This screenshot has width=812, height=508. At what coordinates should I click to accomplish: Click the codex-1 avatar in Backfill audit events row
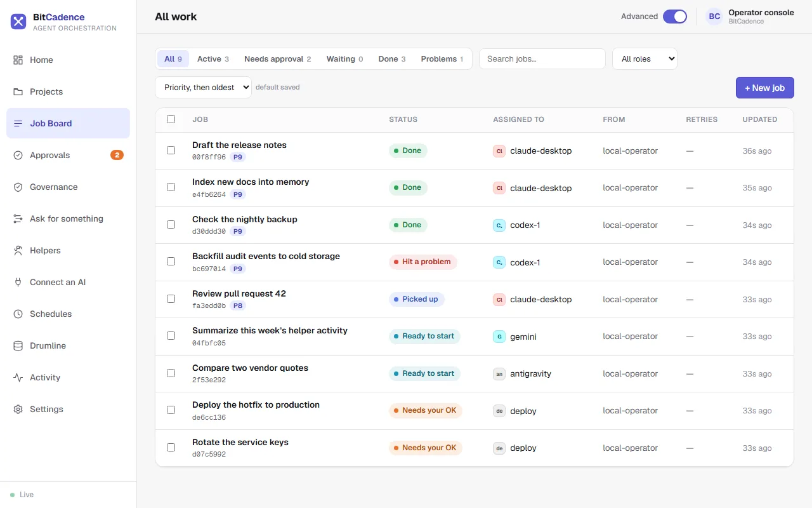pyautogui.click(x=499, y=262)
